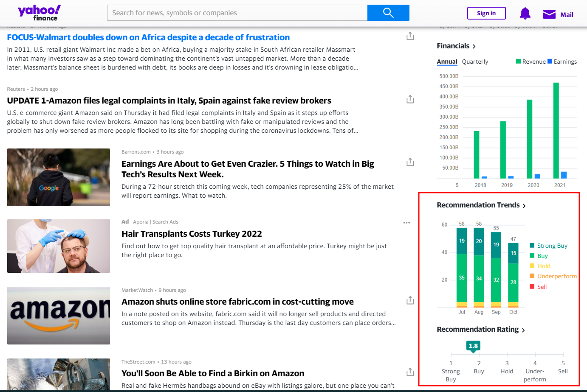Screen dimensions: 587x392
Task: Expand the Recommendation Trends chevron
Action: point(524,206)
